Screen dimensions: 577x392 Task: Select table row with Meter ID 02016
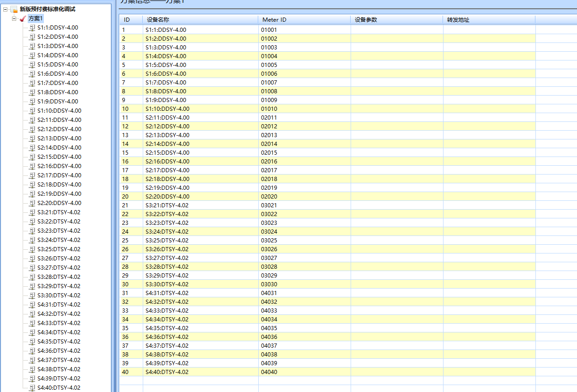click(x=269, y=162)
